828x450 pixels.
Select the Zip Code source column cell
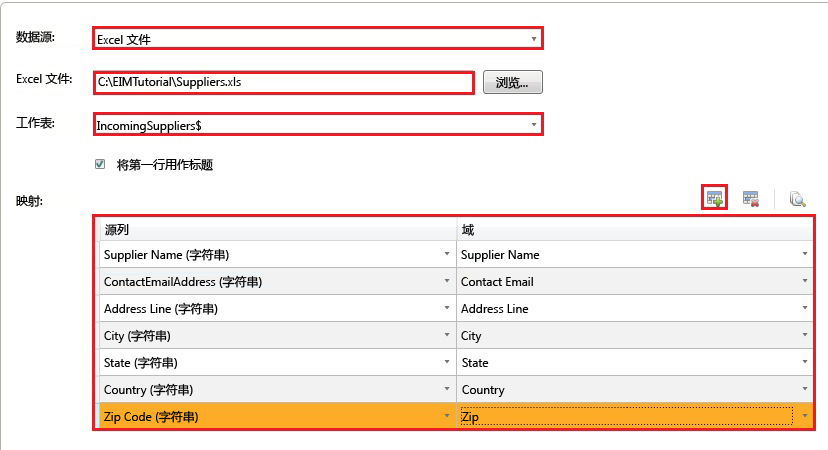pos(270,416)
